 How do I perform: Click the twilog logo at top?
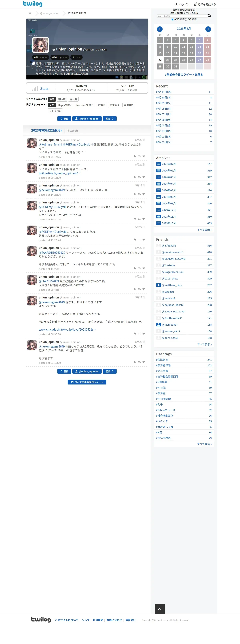pyautogui.click(x=33, y=4)
